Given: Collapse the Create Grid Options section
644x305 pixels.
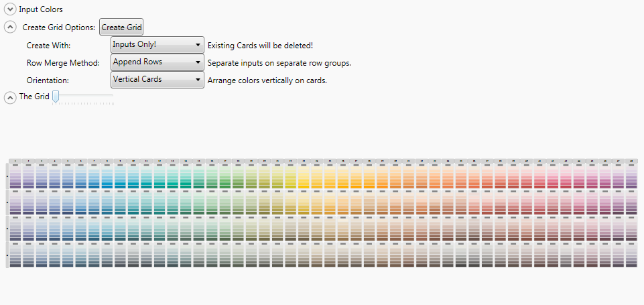Looking at the screenshot, I should (10, 27).
